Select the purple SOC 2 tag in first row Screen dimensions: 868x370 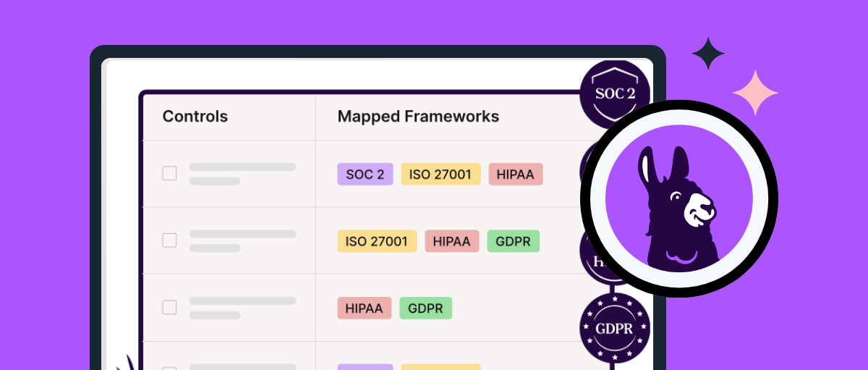(365, 175)
